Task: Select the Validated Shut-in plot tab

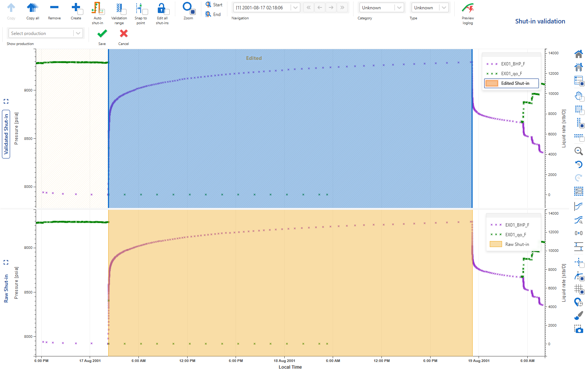Action: coord(6,134)
